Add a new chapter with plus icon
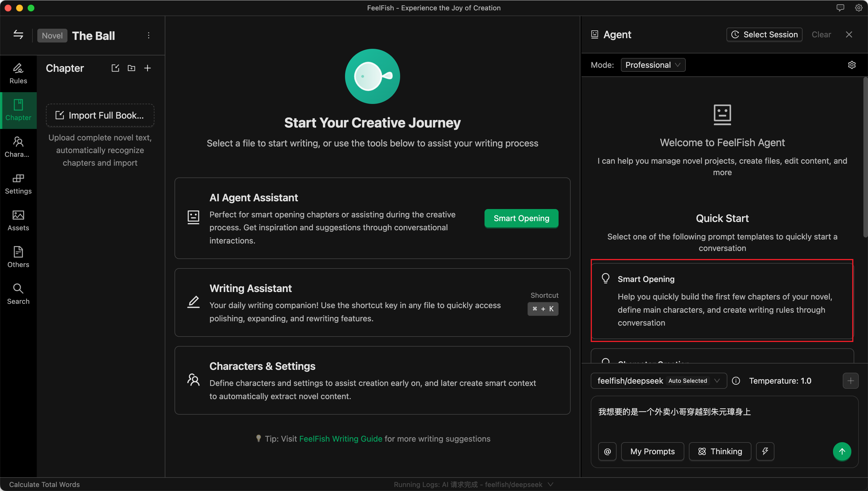The image size is (868, 491). tap(147, 68)
